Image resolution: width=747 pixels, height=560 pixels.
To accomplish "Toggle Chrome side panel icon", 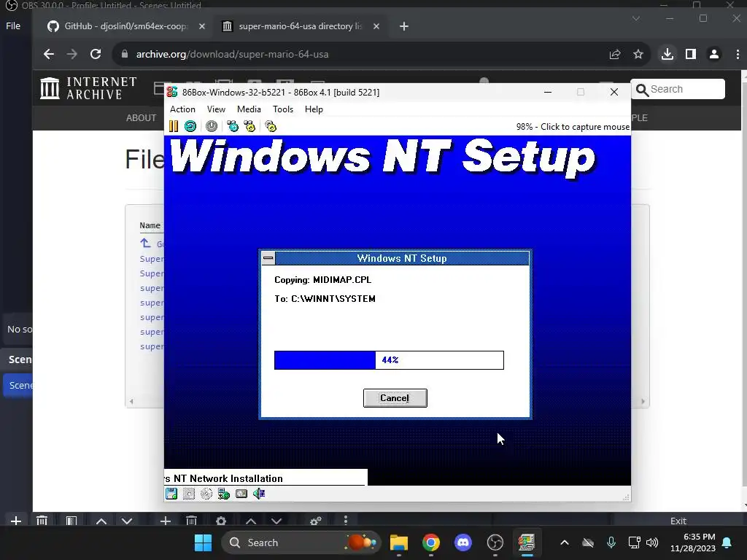I will point(691,54).
